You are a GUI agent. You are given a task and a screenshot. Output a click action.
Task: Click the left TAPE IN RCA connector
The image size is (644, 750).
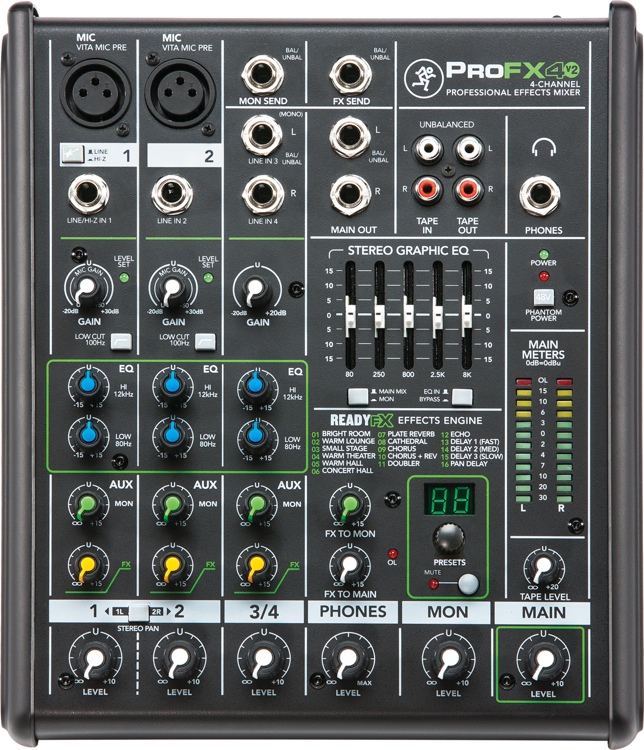428,151
